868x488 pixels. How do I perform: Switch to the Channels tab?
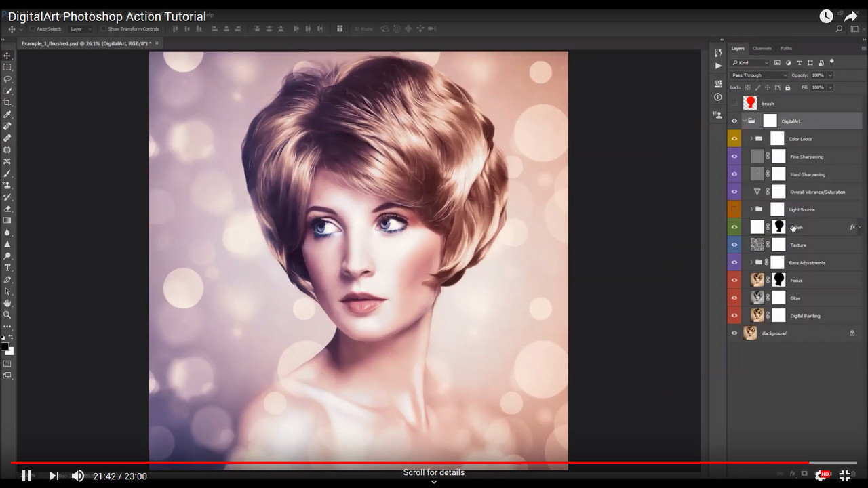point(762,49)
